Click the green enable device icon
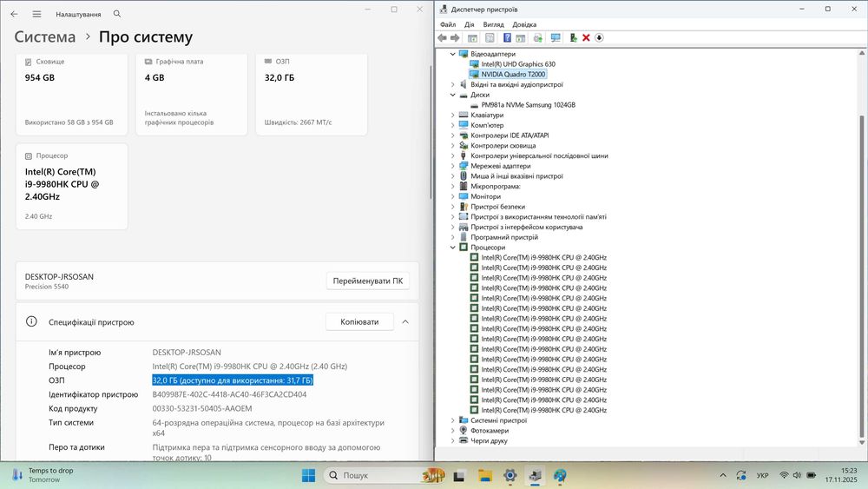Screen dimensions: 868x489 (x=573, y=37)
